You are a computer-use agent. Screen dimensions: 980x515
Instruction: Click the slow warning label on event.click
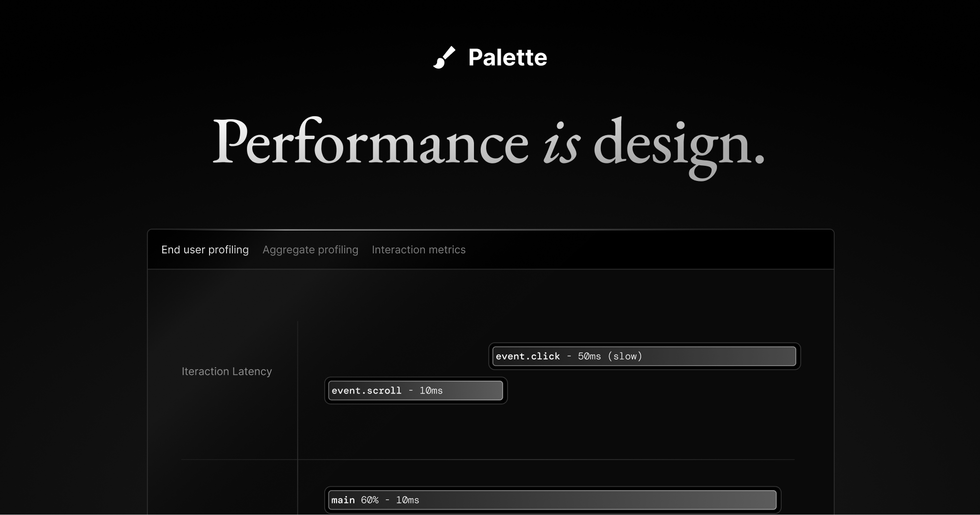tap(626, 356)
